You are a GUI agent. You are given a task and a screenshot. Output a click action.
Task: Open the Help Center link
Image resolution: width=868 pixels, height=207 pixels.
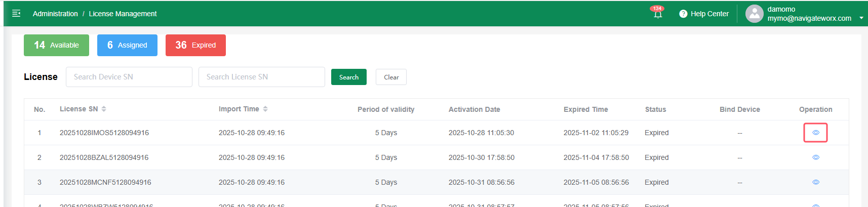point(709,14)
